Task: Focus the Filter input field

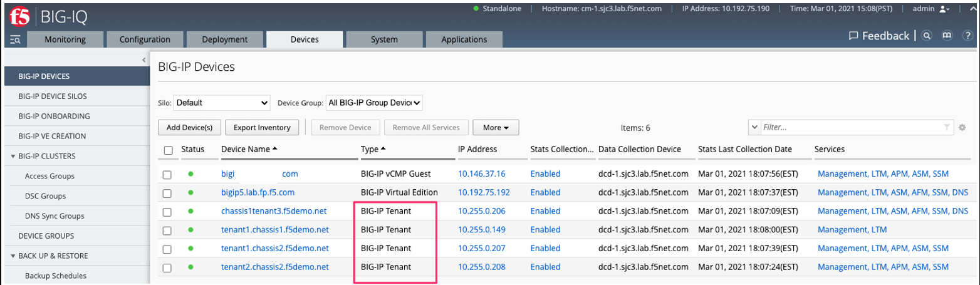Action: pos(852,128)
